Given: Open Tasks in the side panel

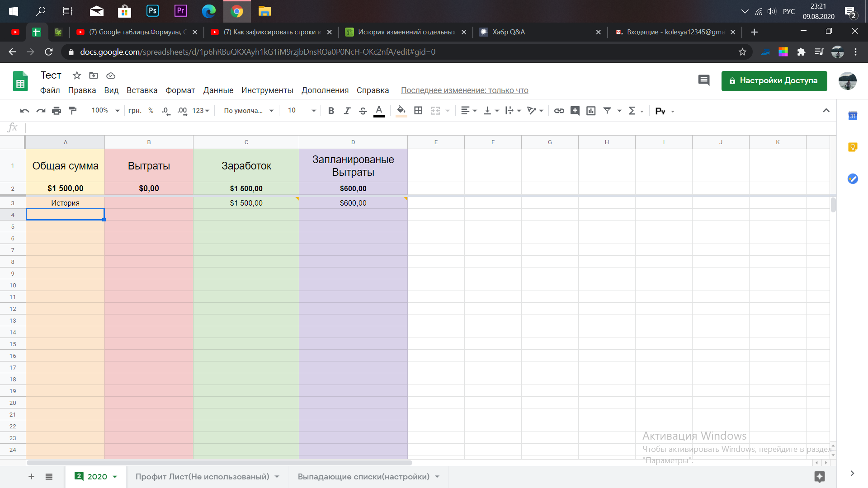Looking at the screenshot, I should click(853, 179).
